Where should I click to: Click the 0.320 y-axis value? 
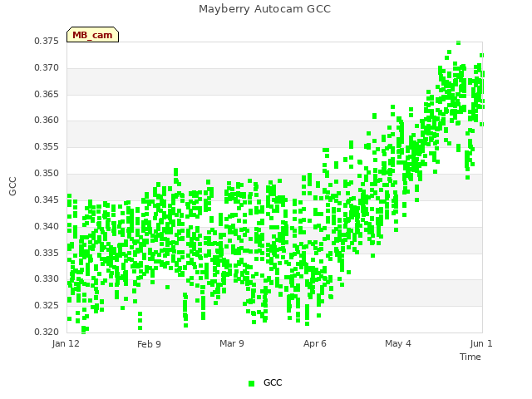click(x=47, y=332)
